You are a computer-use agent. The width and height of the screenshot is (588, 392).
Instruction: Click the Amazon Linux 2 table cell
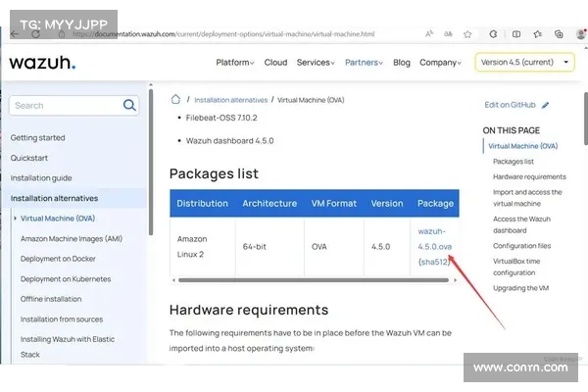203,246
